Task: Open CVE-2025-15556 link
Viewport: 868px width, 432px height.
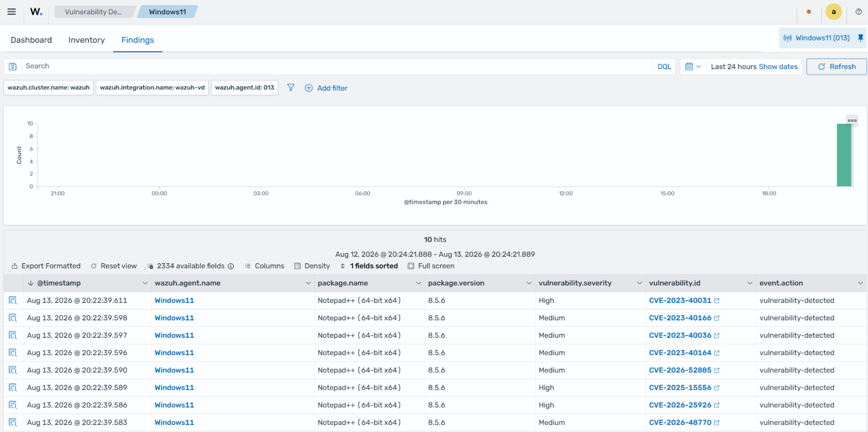Action: [x=680, y=387]
